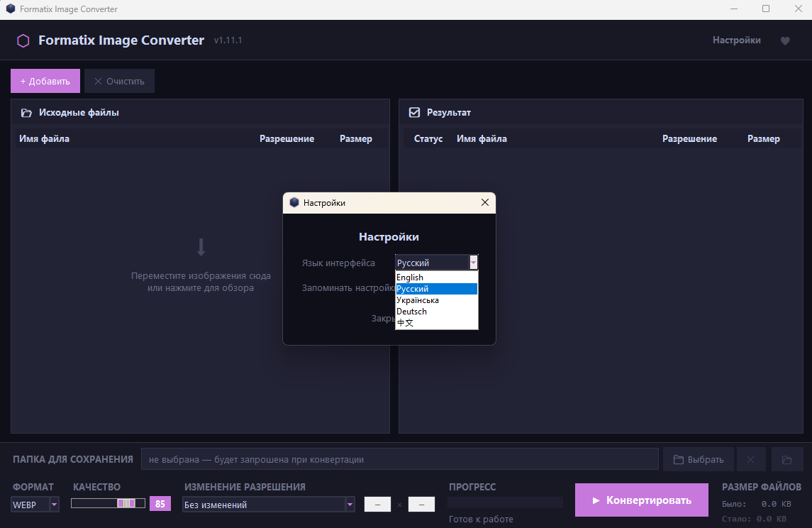Image resolution: width=812 pixels, height=528 pixels.
Task: Select 中文 from language list
Action: 437,323
